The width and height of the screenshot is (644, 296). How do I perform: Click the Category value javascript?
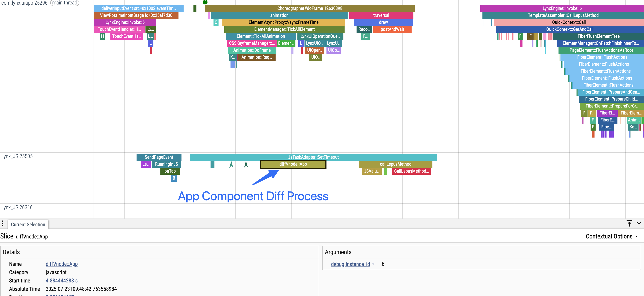56,272
